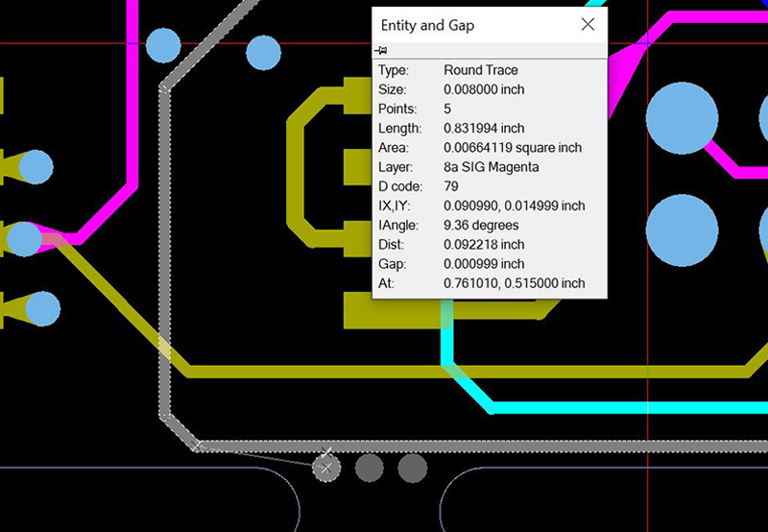
Task: Select the small blue via at top left
Action: click(x=163, y=45)
